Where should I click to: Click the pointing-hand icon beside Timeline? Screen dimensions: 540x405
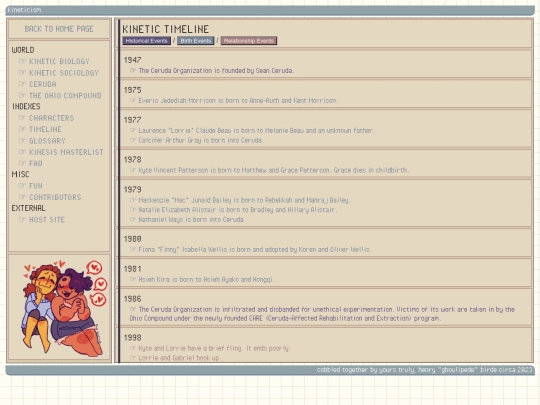tap(22, 129)
